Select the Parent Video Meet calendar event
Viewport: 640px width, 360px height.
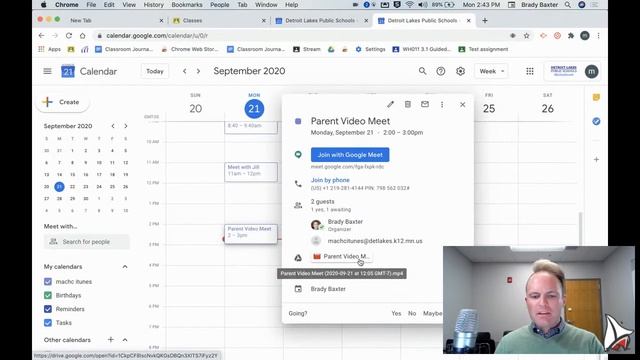coord(251,234)
